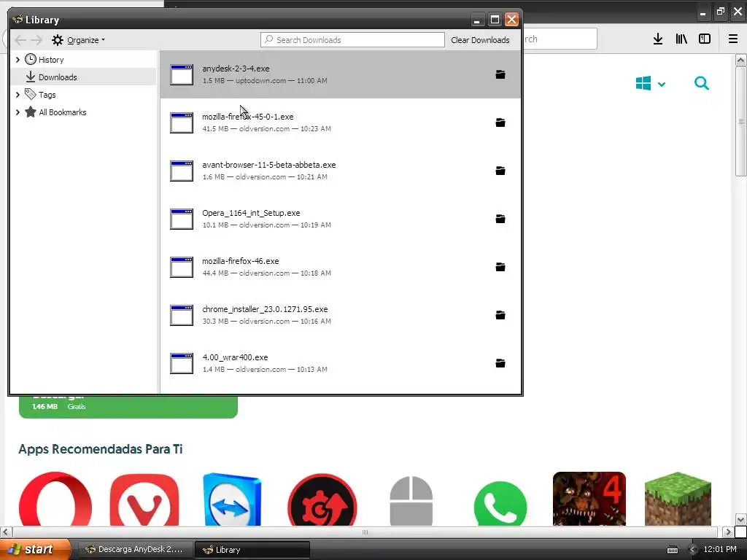Click the Firefox search box behind Library
Viewport: 747px width, 560px height.
coord(560,39)
